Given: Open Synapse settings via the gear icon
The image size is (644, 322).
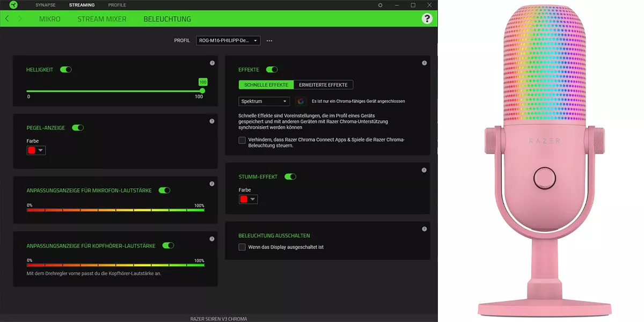Looking at the screenshot, I should [380, 5].
